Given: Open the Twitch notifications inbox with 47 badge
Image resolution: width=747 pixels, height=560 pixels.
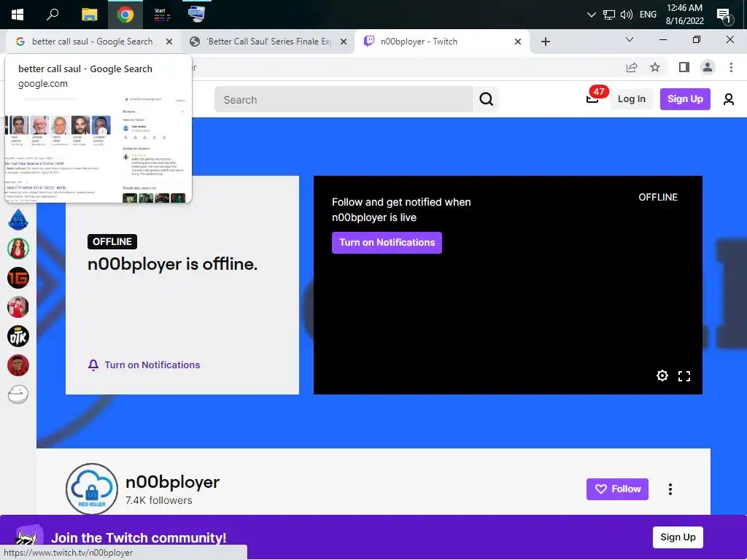Looking at the screenshot, I should pos(592,98).
